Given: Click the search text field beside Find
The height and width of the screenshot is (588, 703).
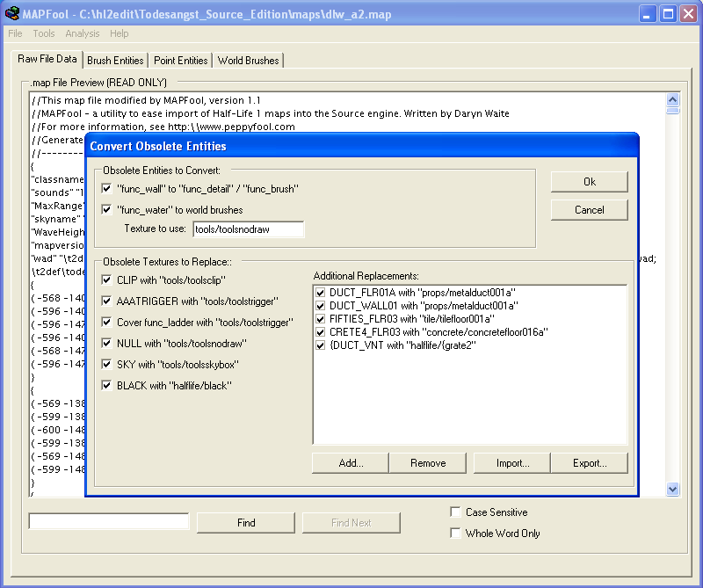Looking at the screenshot, I should coord(109,521).
